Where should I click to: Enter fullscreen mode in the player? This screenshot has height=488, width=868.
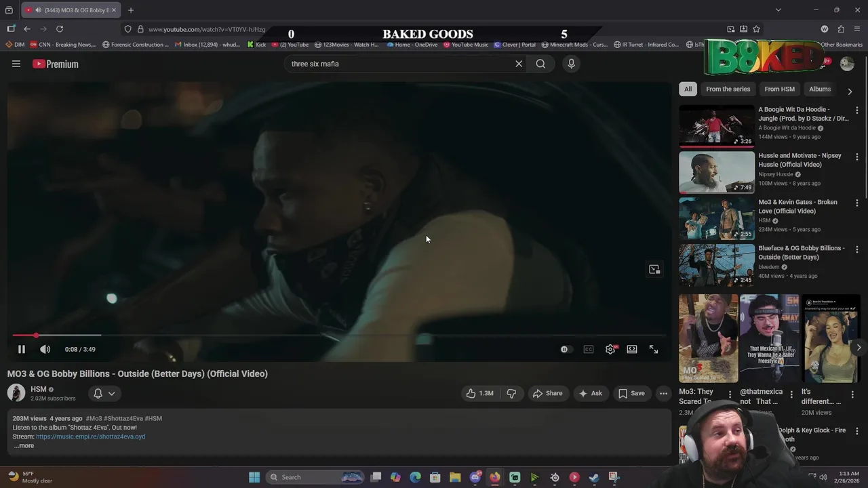click(654, 349)
